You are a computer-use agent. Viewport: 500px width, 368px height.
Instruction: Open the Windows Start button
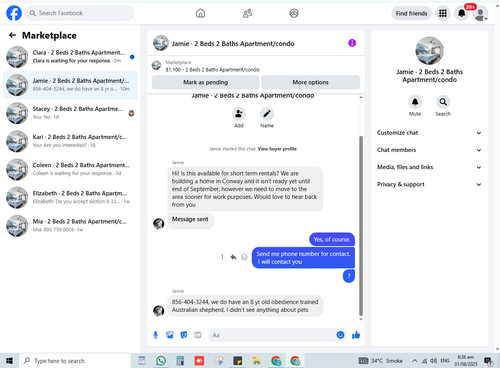click(9, 361)
